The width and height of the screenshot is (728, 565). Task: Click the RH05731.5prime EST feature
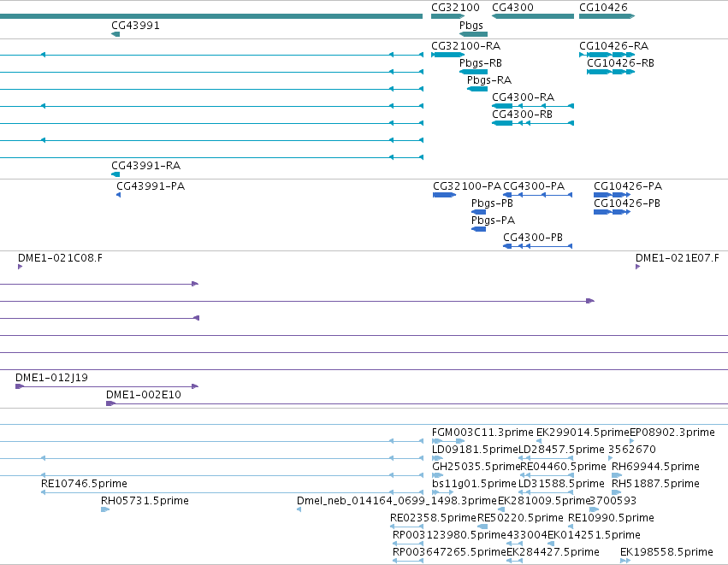pyautogui.click(x=105, y=509)
